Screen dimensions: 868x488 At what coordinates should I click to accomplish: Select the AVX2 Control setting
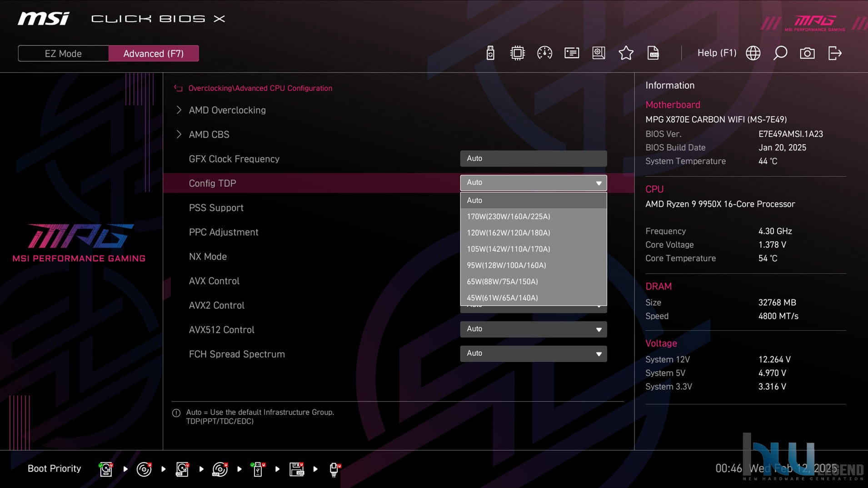click(x=217, y=305)
